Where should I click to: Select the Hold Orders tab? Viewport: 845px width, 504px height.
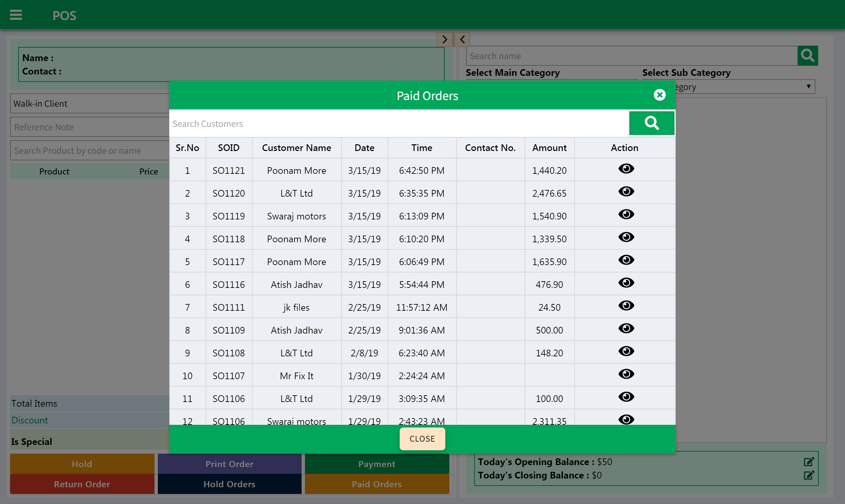pos(229,484)
